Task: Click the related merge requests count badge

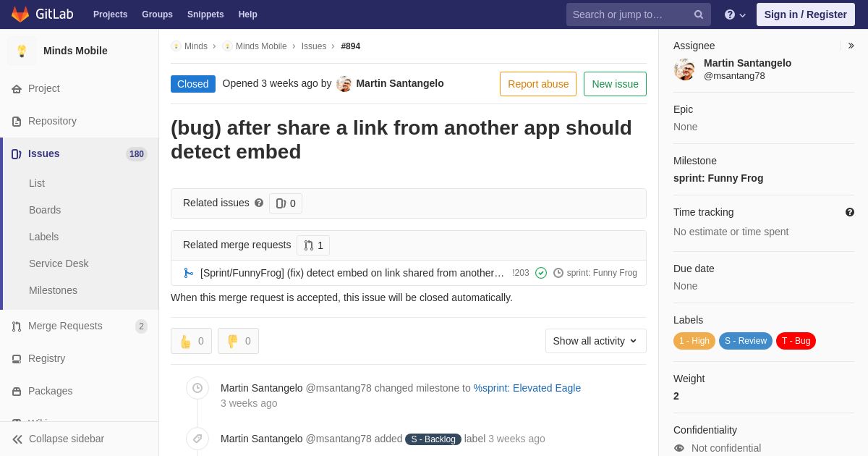Action: pyautogui.click(x=313, y=245)
